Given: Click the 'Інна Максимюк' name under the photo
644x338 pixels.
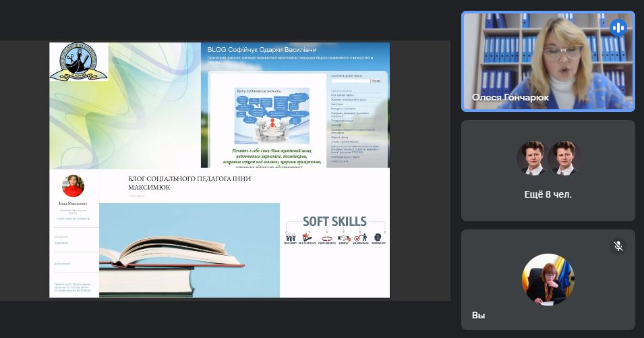Looking at the screenshot, I should coord(73,204).
